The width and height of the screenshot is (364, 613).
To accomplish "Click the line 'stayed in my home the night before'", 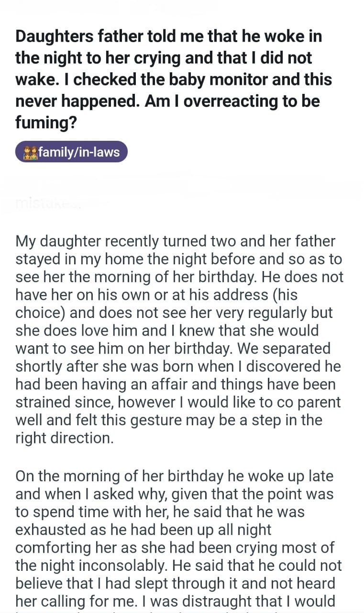I will (x=178, y=259).
